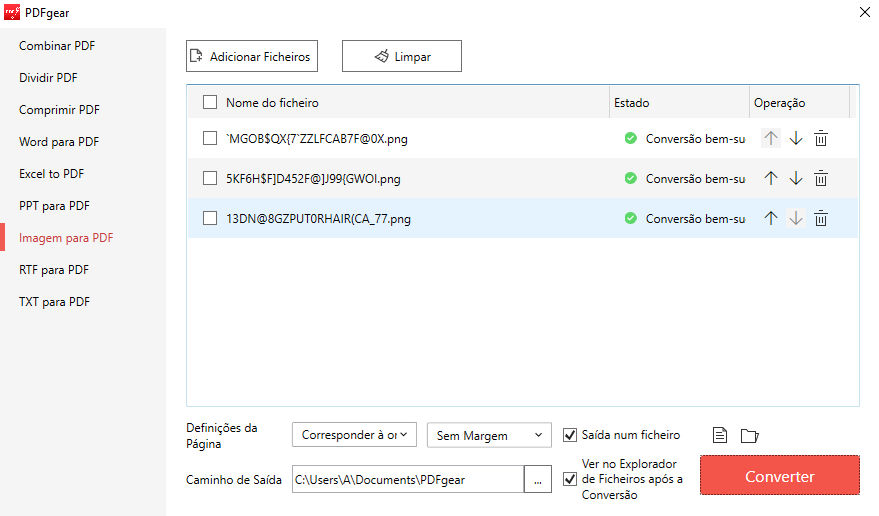Select the 5KF6H$F]D452F@]J99{GWOI.png file name
The width and height of the screenshot is (879, 516).
[x=313, y=179]
